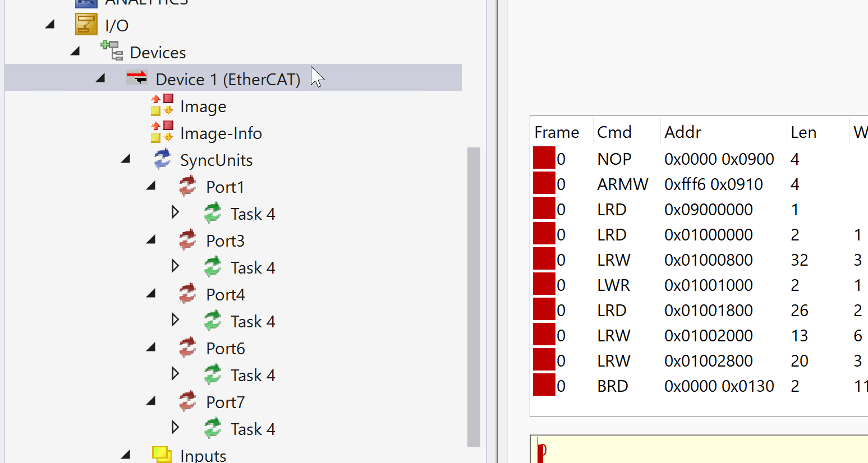Collapse the Device 1 (EtherCAT) node

click(100, 78)
